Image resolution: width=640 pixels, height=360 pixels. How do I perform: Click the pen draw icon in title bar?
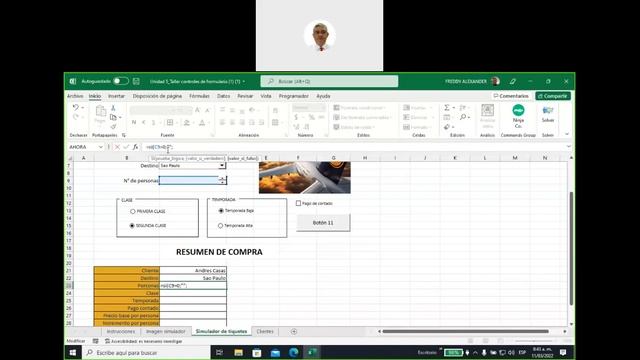point(513,81)
